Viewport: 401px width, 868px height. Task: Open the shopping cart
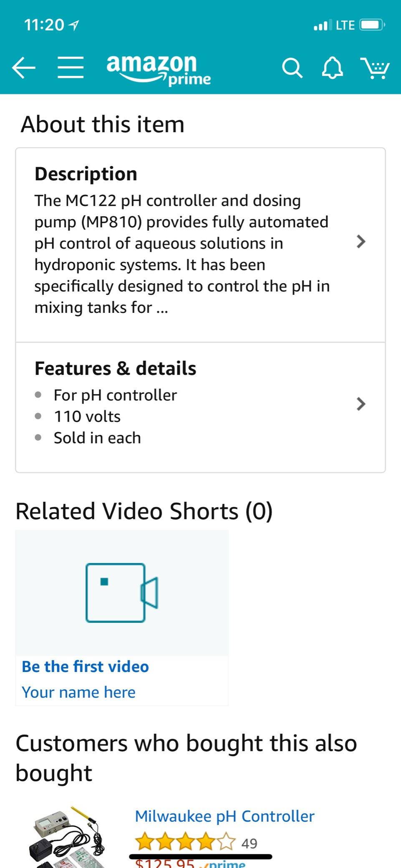pos(375,68)
